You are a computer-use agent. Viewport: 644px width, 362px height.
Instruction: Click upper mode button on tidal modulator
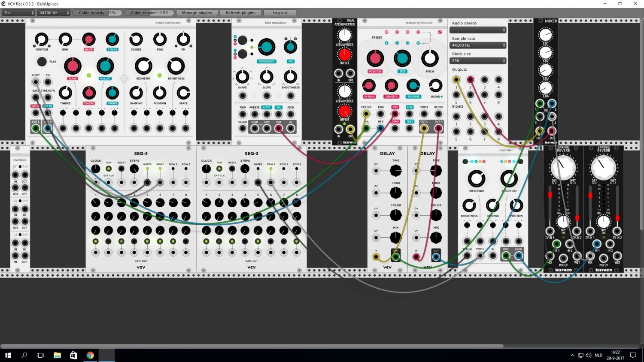click(243, 40)
